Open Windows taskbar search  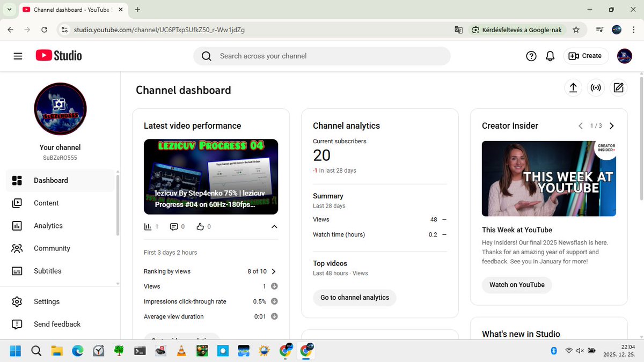(36, 351)
